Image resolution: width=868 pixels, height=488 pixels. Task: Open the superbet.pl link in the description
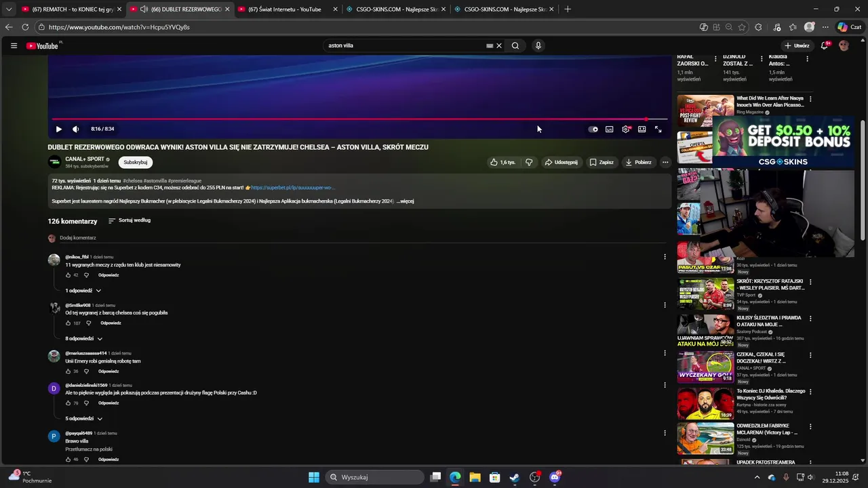[293, 188]
